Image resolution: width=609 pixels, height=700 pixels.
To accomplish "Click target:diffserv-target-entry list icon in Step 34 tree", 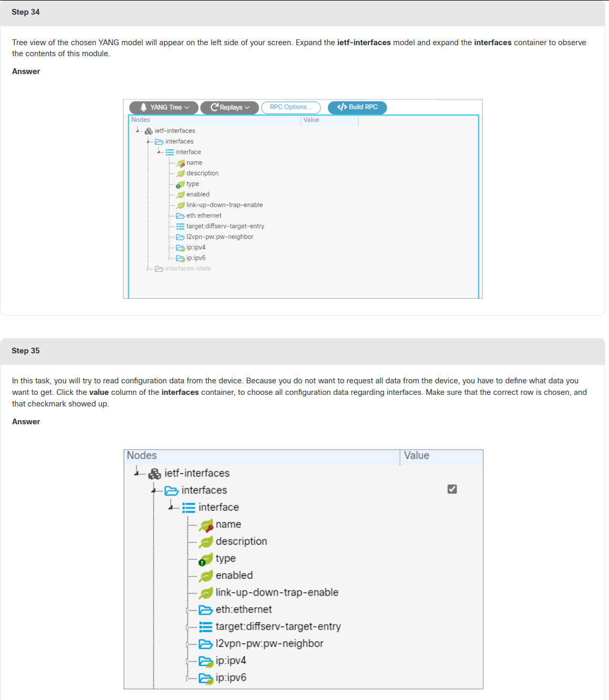I will point(180,226).
